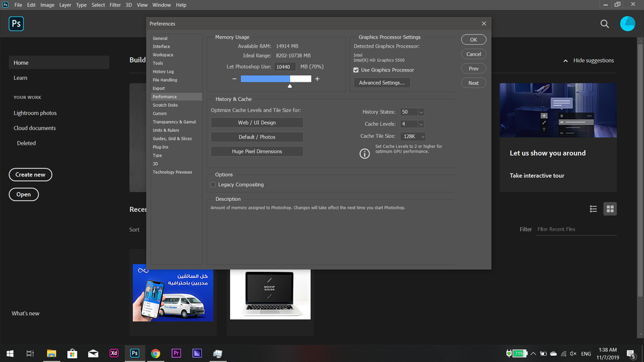Choose Huge Pixel Dimensions cache preset

click(257, 151)
